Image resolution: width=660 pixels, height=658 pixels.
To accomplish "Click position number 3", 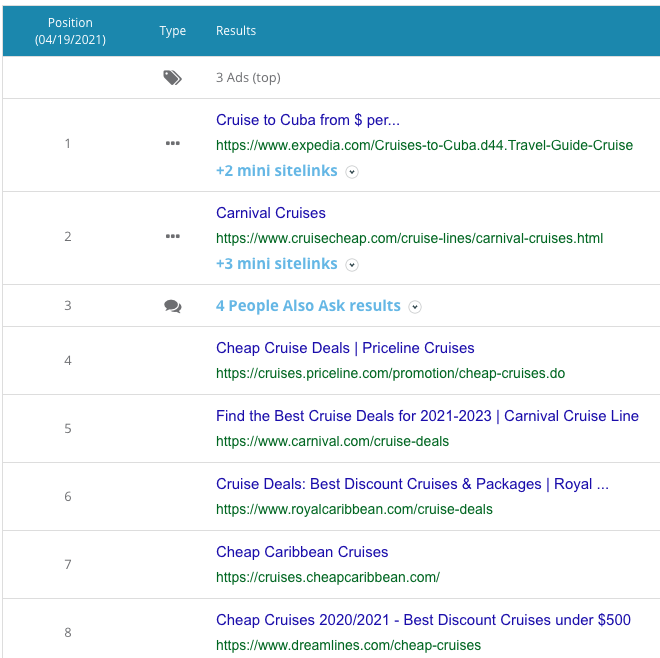I will click(x=68, y=306).
